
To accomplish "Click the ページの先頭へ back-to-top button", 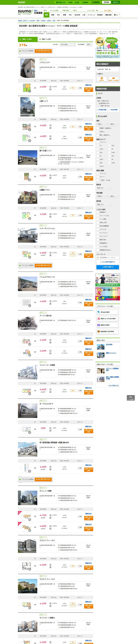I will point(131,398).
